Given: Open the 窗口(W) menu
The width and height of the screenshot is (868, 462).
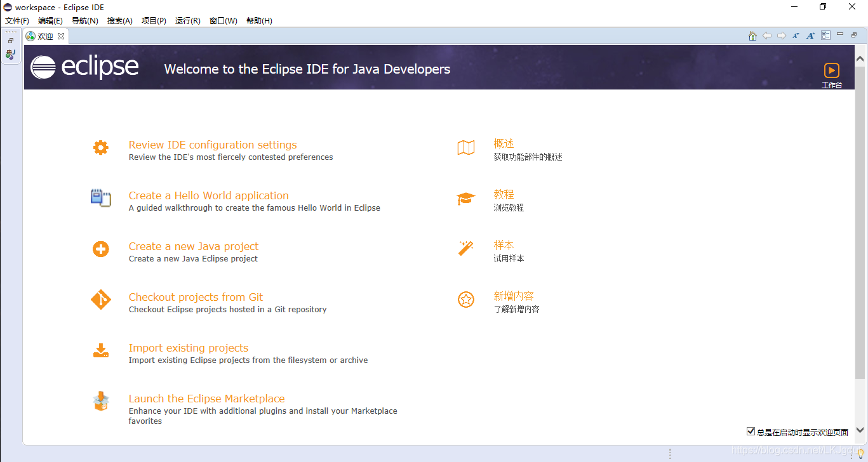Looking at the screenshot, I should pos(224,21).
